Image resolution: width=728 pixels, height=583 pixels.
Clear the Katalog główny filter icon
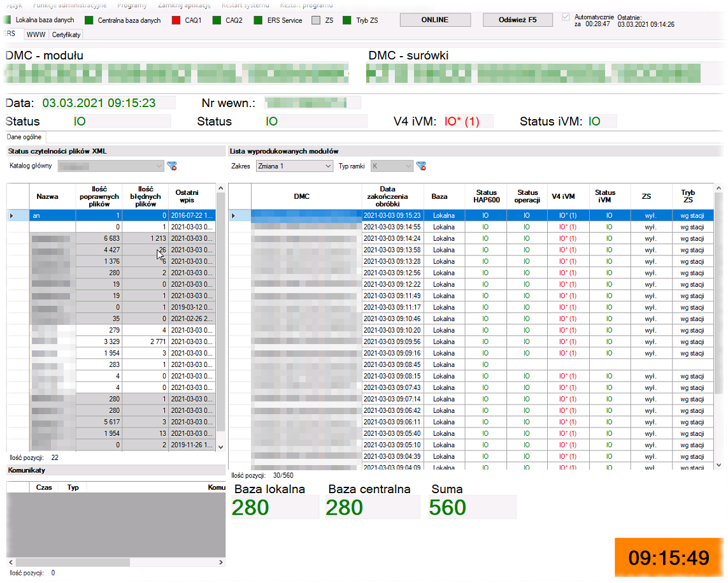point(171,166)
